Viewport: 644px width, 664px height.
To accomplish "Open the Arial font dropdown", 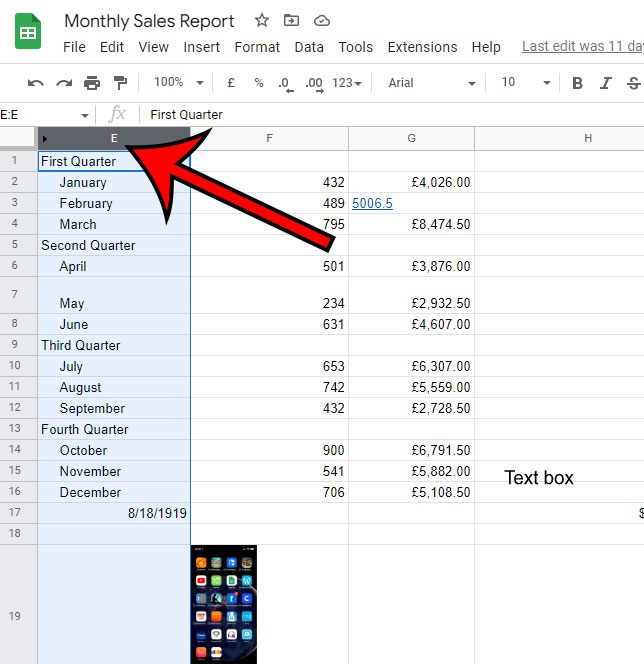I will pyautogui.click(x=431, y=83).
